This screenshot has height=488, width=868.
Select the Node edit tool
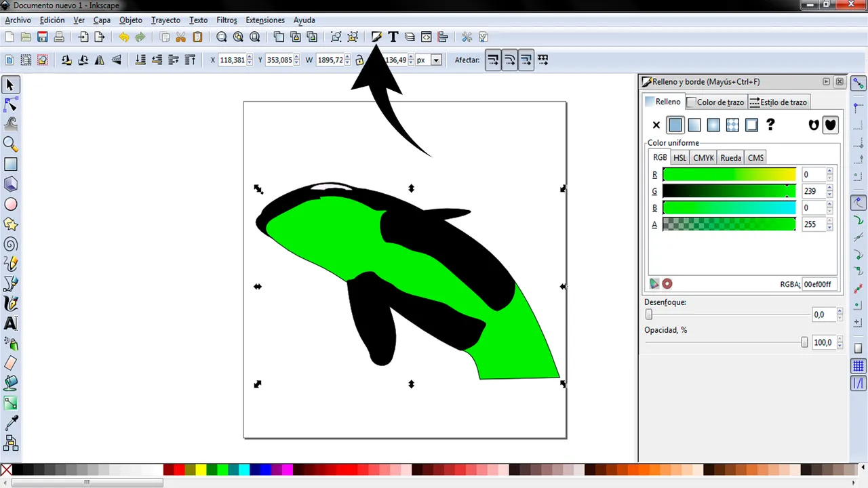coord(10,104)
